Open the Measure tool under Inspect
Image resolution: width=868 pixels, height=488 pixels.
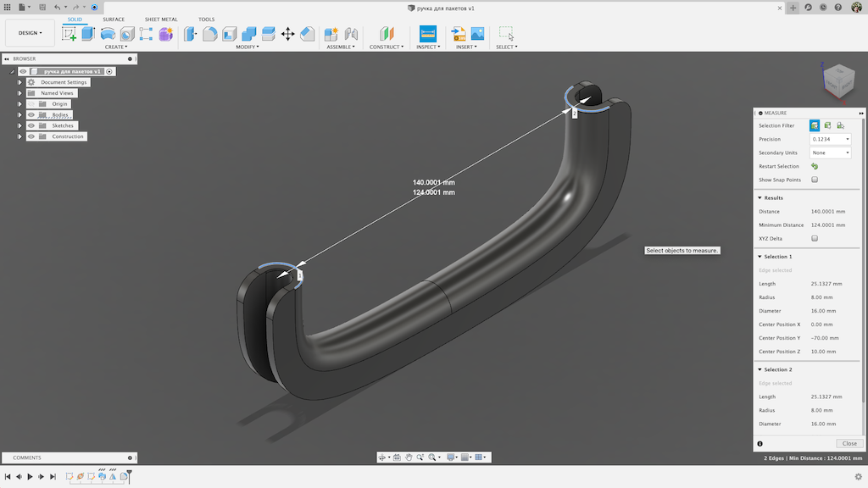(428, 34)
